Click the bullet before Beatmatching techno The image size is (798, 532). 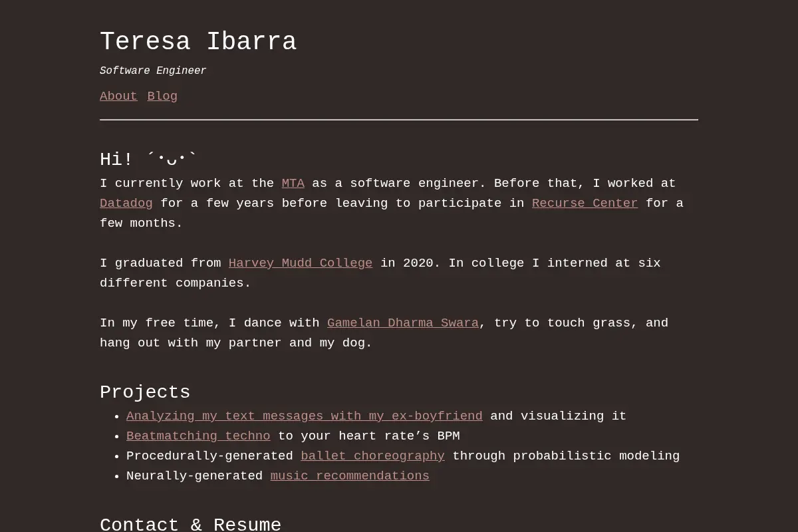click(x=117, y=437)
